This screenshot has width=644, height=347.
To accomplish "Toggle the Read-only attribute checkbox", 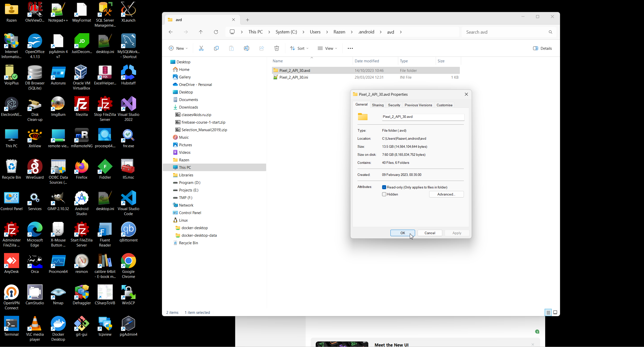I will coord(384,187).
